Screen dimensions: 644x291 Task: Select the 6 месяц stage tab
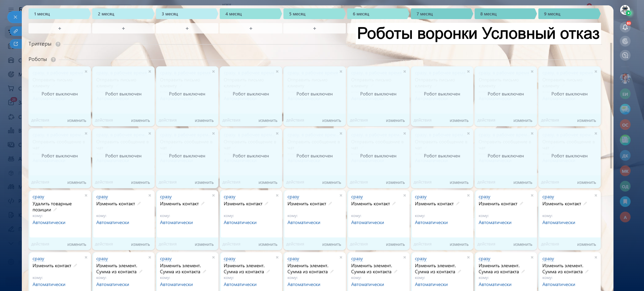(378, 14)
